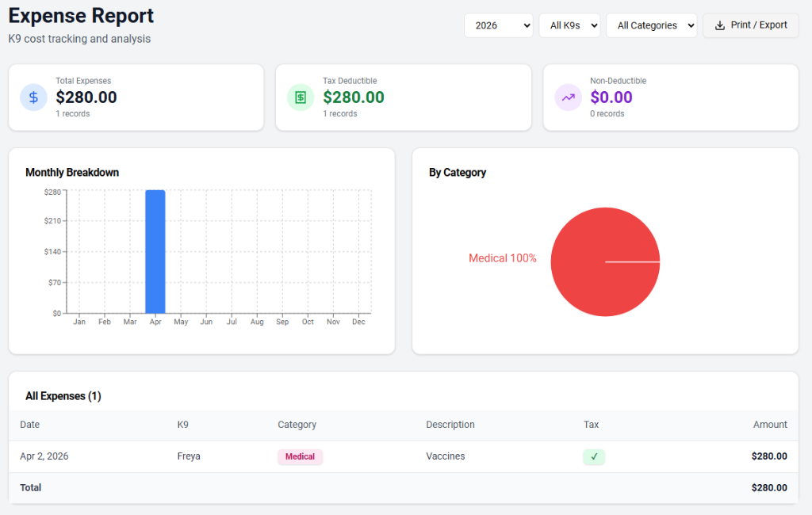Click the dollar sign Total Expenses icon
Viewport: 812px width, 515px height.
coord(33,97)
